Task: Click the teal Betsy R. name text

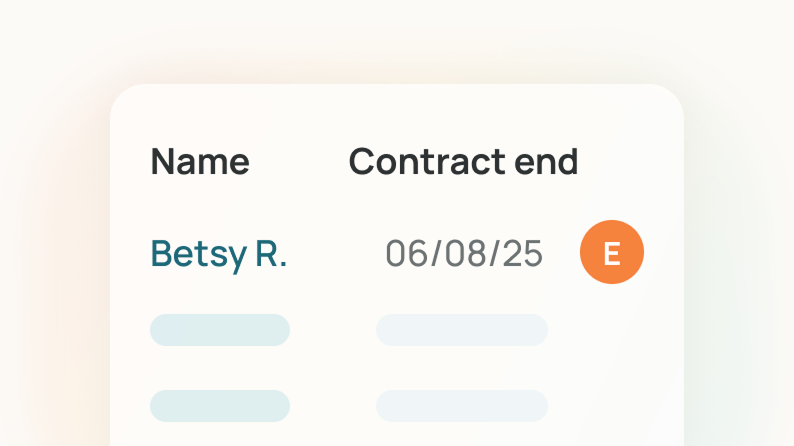Action: point(219,254)
